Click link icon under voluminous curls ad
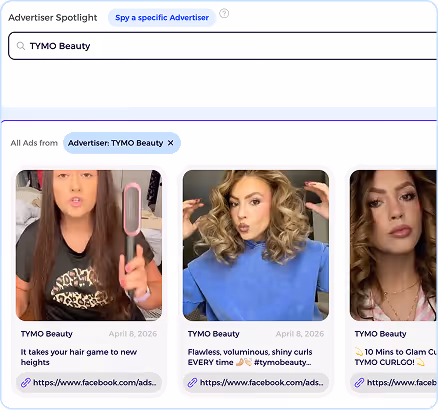This screenshot has height=410, width=438. [192, 382]
